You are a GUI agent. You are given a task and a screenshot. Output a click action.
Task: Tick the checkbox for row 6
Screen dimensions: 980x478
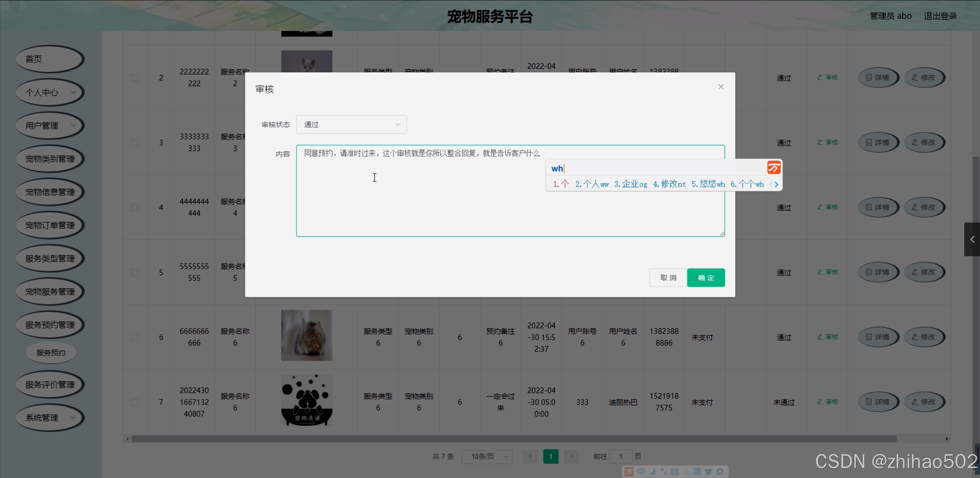pyautogui.click(x=135, y=337)
